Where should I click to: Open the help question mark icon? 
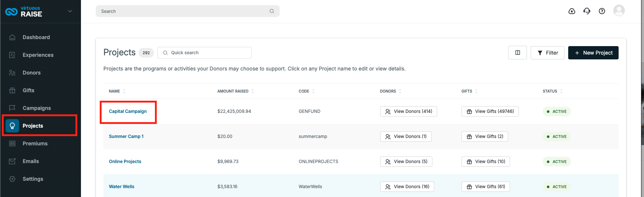(602, 11)
